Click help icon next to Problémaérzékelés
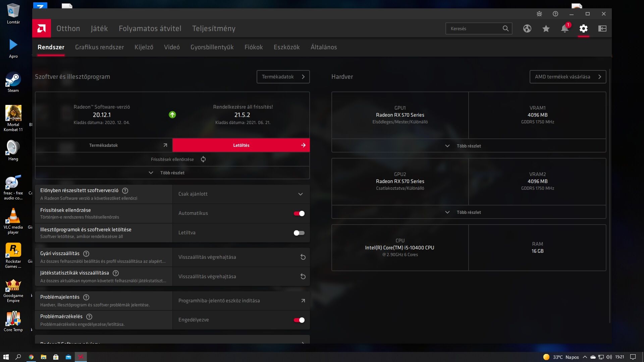This screenshot has width=644, height=362. pos(89,317)
